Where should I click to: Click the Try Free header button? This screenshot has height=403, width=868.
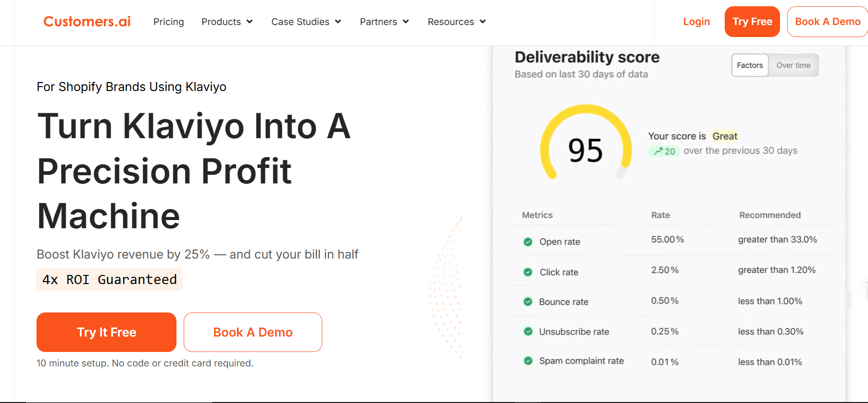tap(752, 22)
